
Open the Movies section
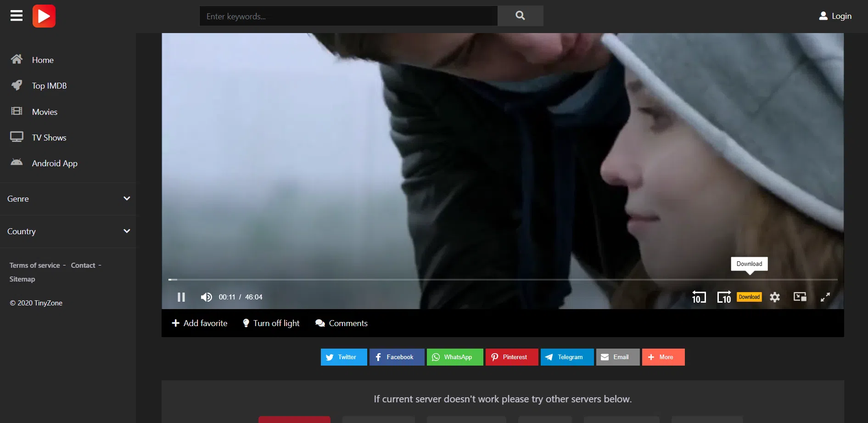[x=45, y=112]
